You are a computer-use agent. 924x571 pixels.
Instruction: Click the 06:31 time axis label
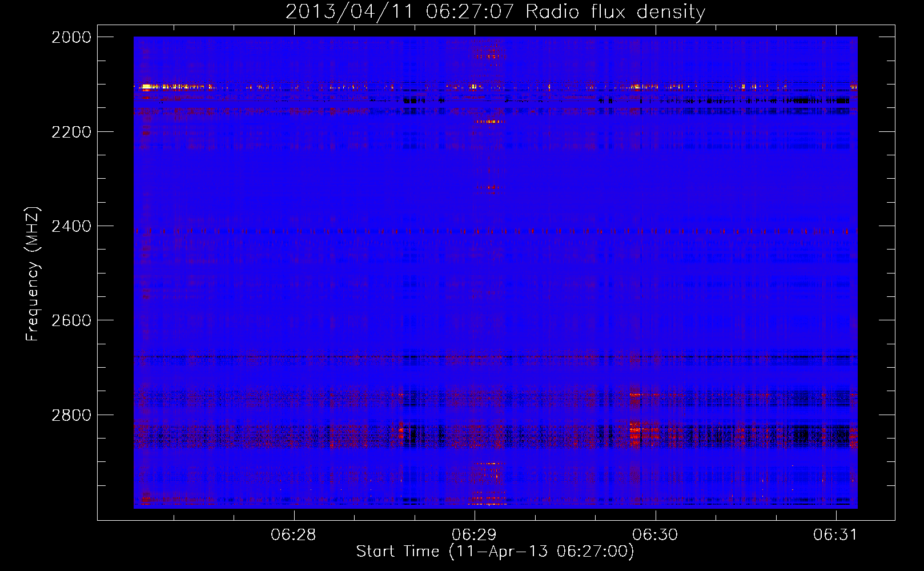tap(835, 535)
